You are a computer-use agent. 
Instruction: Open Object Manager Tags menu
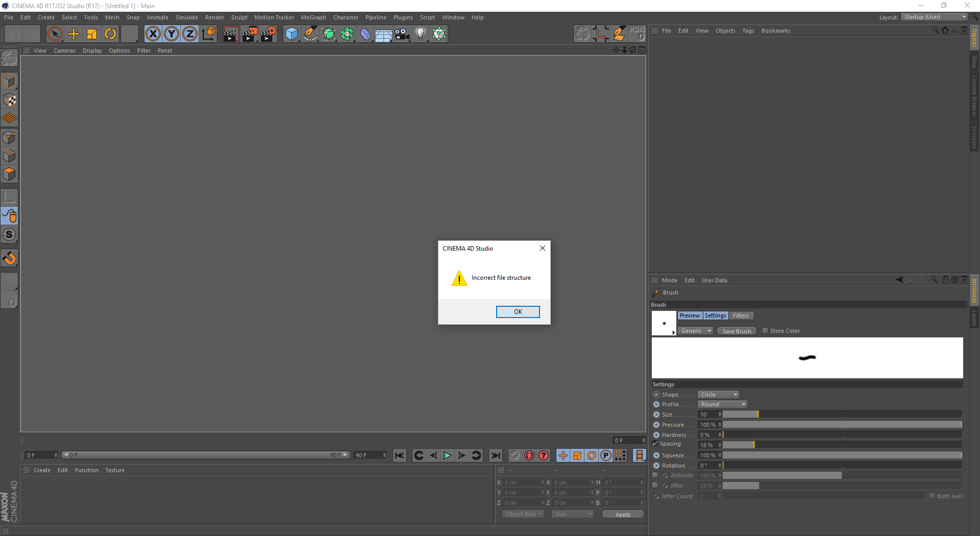pos(748,31)
